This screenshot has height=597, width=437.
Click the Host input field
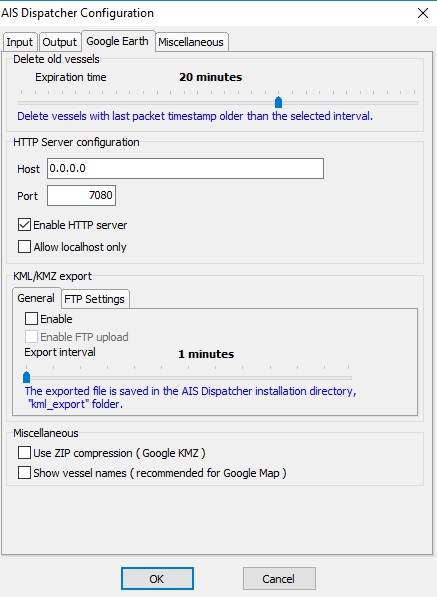coord(185,169)
